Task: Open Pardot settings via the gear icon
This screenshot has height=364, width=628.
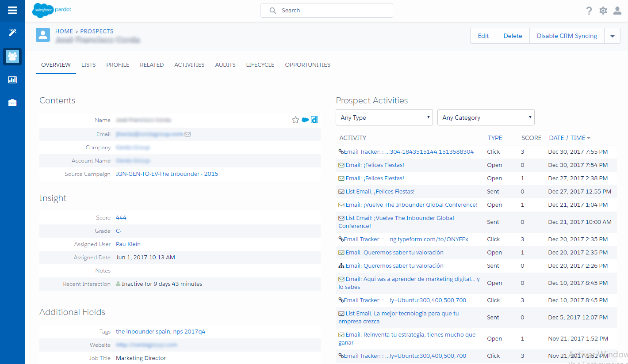Action: (603, 10)
